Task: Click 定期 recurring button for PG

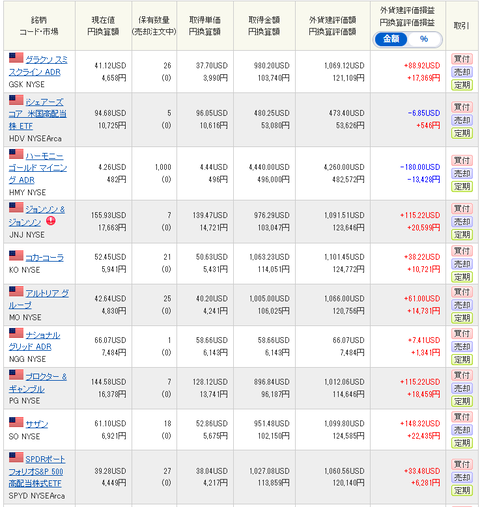Action: click(462, 402)
